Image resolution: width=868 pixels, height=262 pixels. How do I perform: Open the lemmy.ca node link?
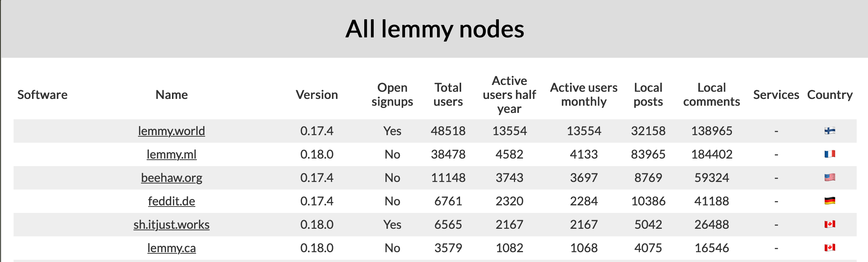[172, 248]
